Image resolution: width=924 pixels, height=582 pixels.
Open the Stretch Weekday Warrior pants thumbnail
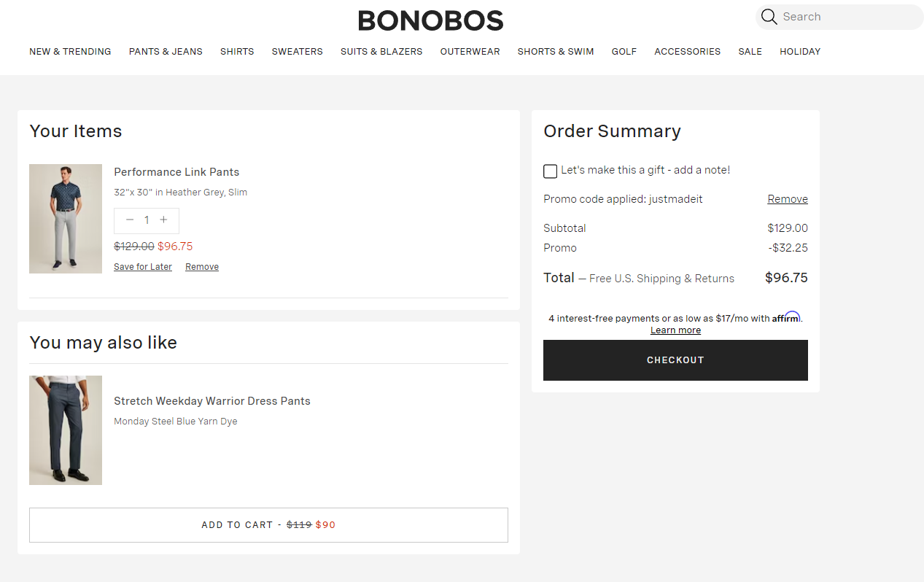coord(66,430)
